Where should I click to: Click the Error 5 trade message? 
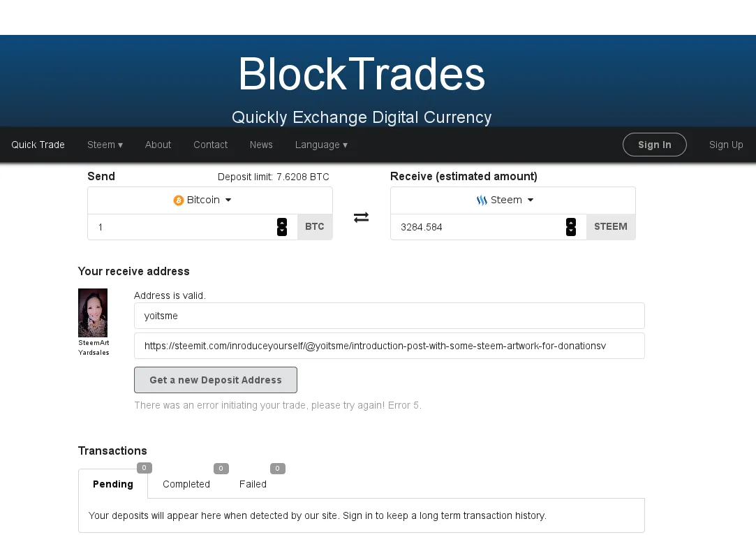tap(278, 405)
